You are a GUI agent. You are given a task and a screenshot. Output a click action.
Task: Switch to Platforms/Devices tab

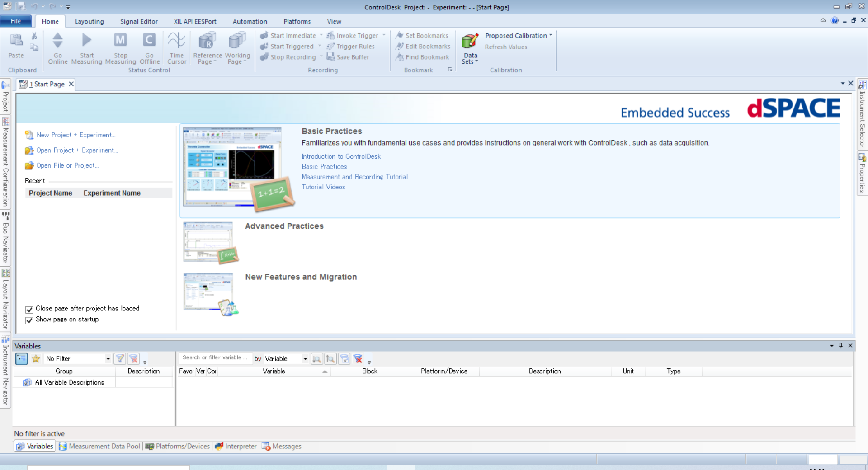tap(178, 446)
